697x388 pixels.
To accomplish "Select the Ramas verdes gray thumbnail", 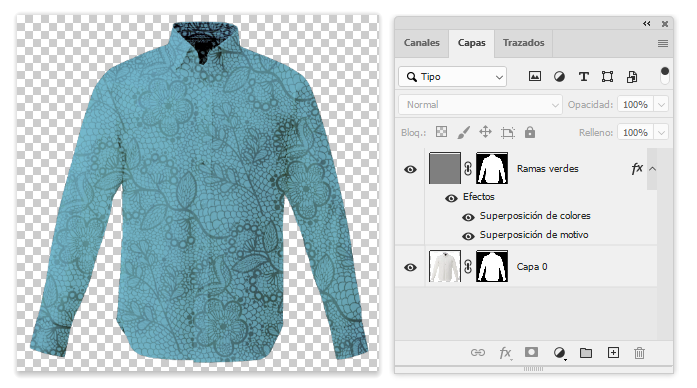I will click(x=445, y=168).
